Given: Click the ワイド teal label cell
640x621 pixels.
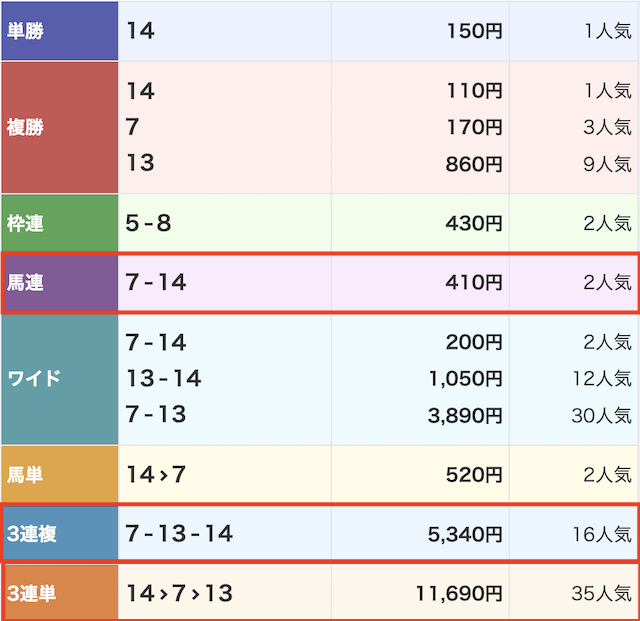Looking at the screenshot, I should pyautogui.click(x=60, y=378).
